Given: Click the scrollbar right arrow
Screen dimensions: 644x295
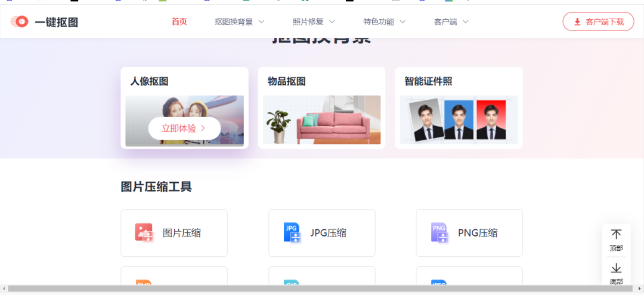Looking at the screenshot, I should click(640, 289).
